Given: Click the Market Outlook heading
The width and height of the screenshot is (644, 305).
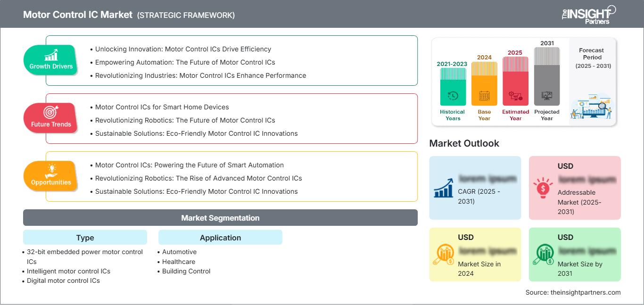Looking at the screenshot, I should coord(464,143).
